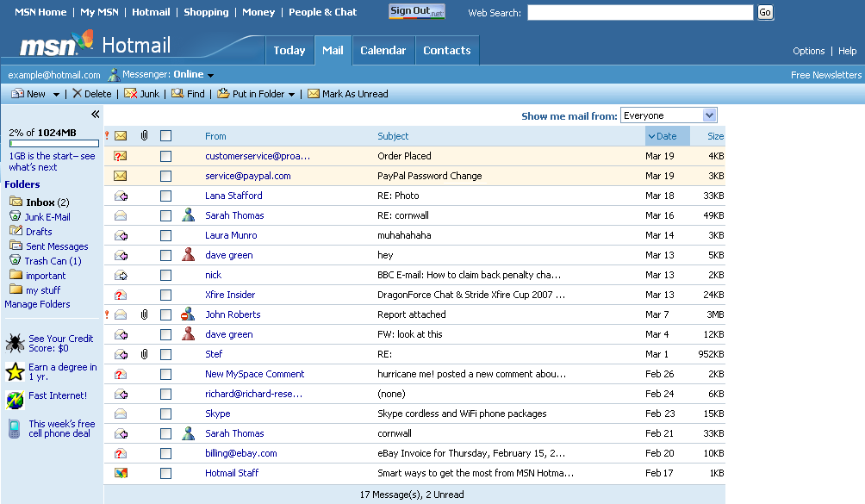Click the red priority icon on John Roberts' message

tap(108, 314)
